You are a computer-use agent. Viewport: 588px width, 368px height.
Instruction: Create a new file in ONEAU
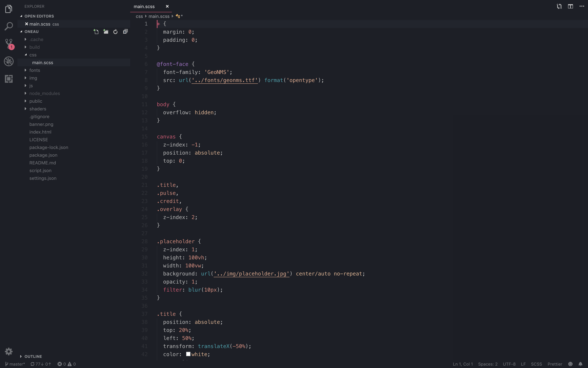(x=96, y=32)
